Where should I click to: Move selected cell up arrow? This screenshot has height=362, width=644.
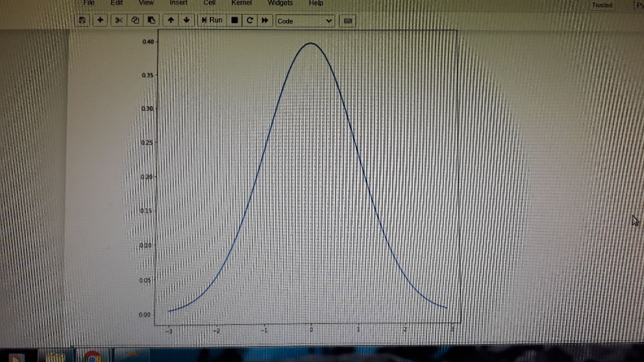tap(171, 21)
